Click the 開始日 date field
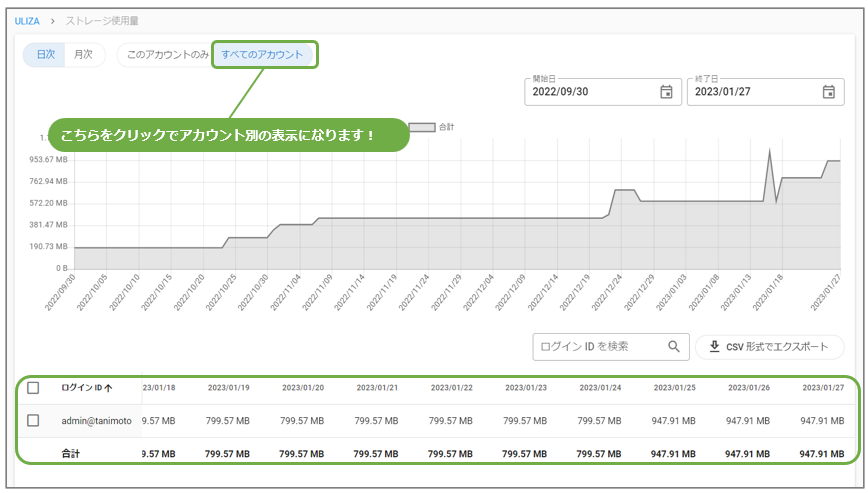The height and width of the screenshot is (493, 868). [x=589, y=92]
